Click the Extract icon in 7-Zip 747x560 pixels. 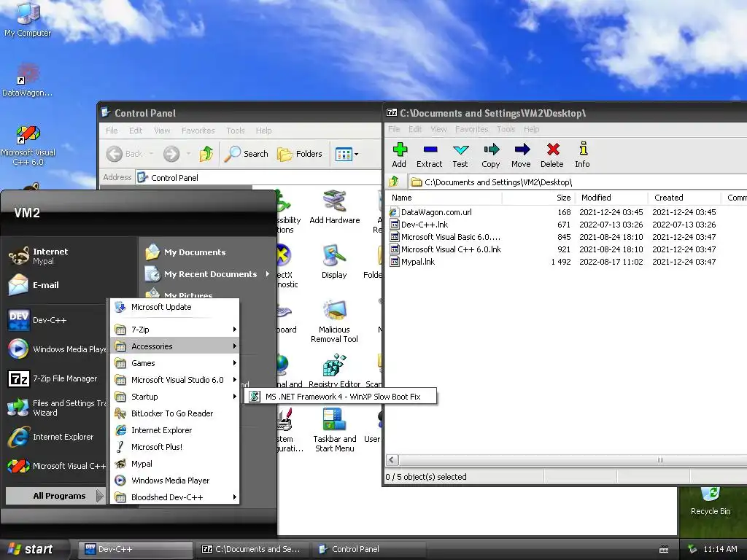(x=429, y=155)
